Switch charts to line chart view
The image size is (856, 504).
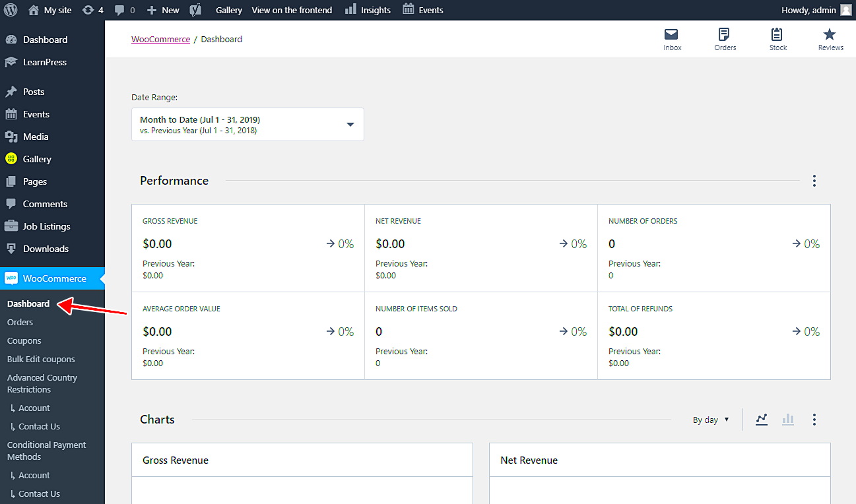tap(762, 420)
